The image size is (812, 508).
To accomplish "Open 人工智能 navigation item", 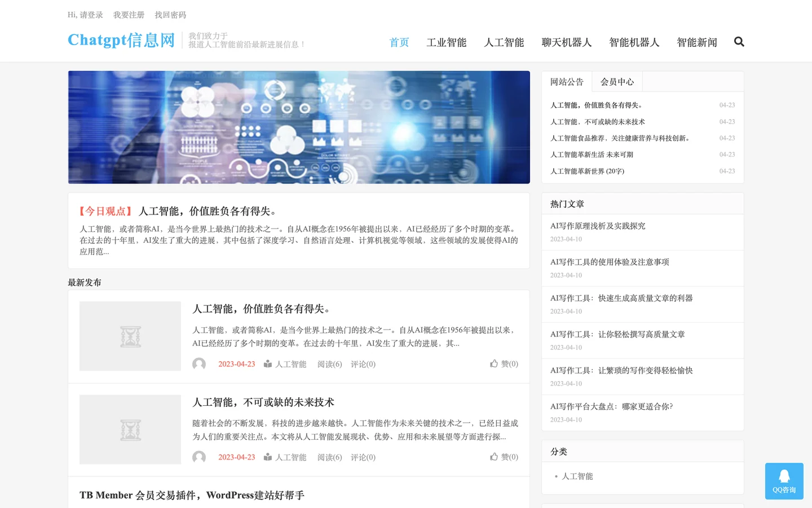I will pyautogui.click(x=504, y=42).
